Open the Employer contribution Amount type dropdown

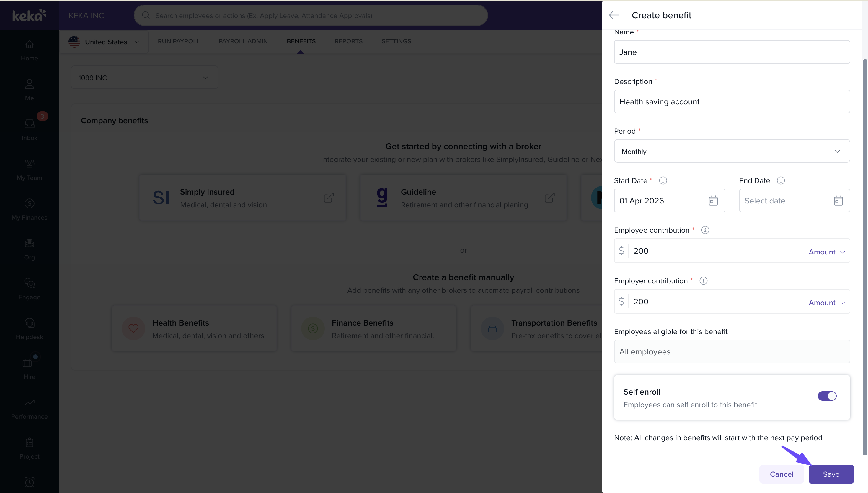point(826,303)
